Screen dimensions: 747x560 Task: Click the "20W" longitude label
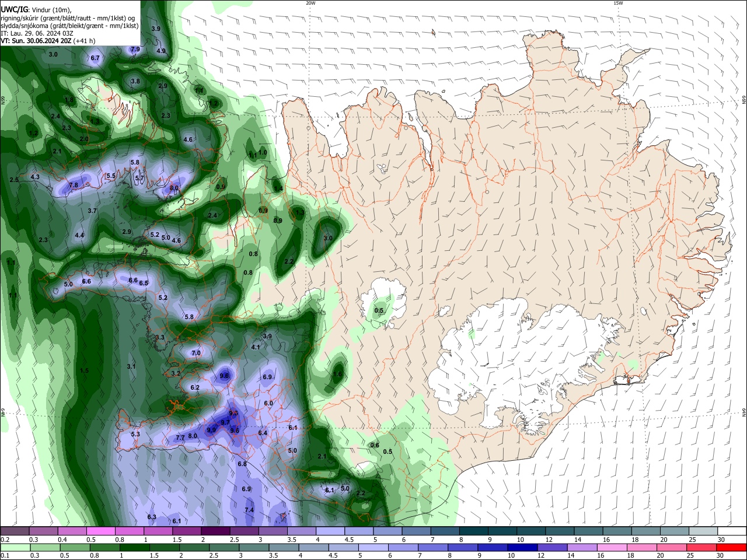(x=310, y=3)
